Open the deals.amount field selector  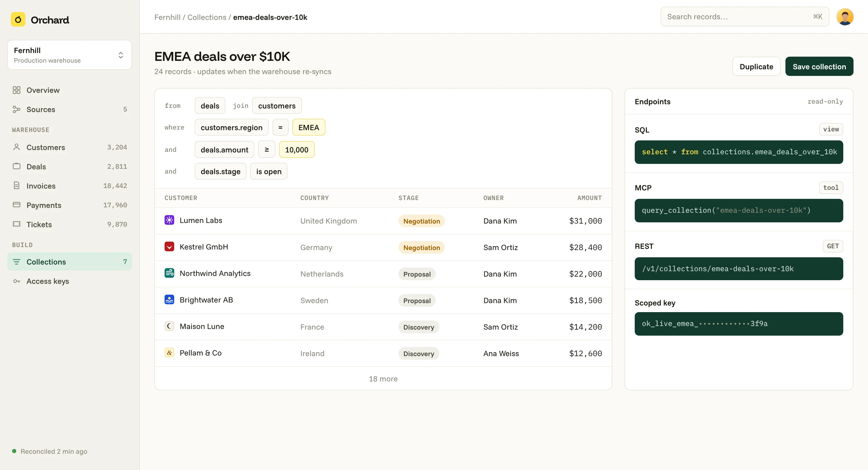point(225,150)
